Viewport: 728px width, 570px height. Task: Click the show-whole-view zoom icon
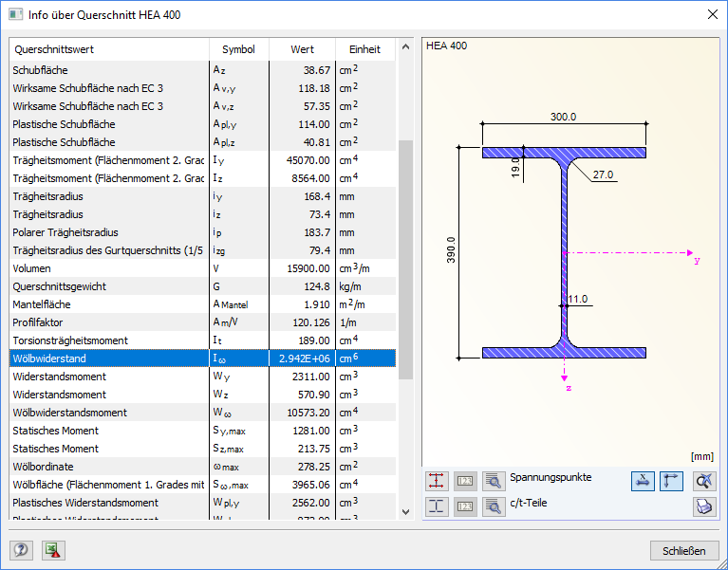704,481
